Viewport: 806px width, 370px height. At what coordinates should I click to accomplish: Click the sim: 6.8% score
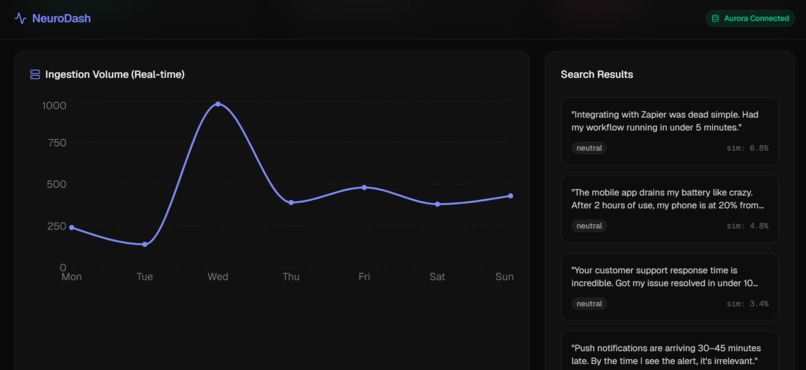coord(747,148)
